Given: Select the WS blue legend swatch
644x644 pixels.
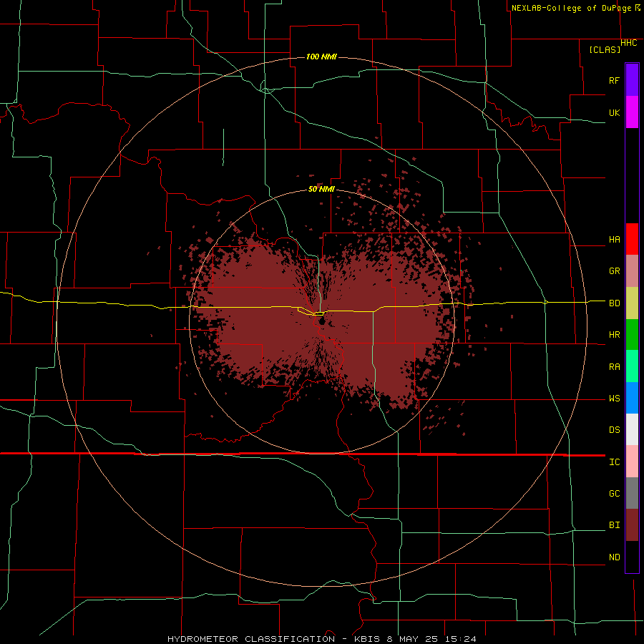Looking at the screenshot, I should point(632,398).
